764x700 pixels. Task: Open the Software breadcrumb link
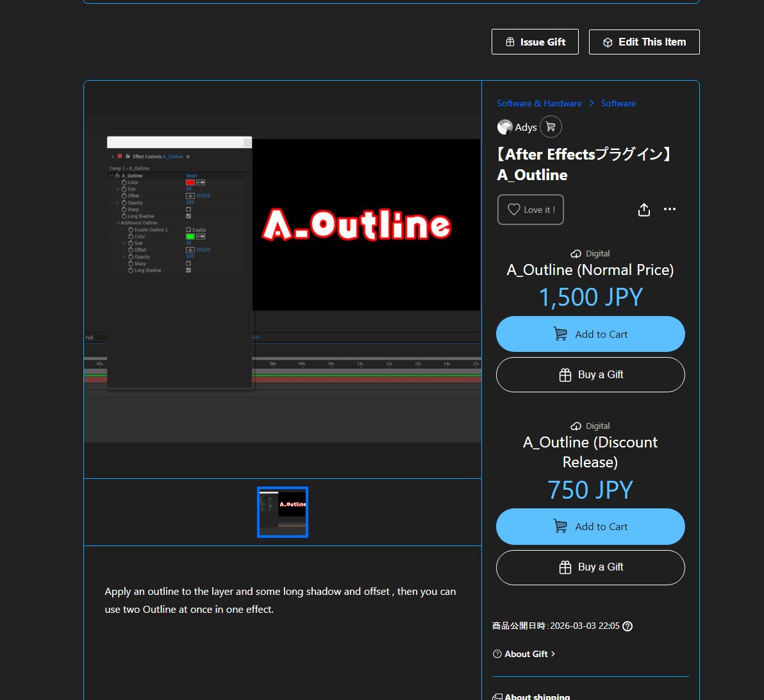618,103
